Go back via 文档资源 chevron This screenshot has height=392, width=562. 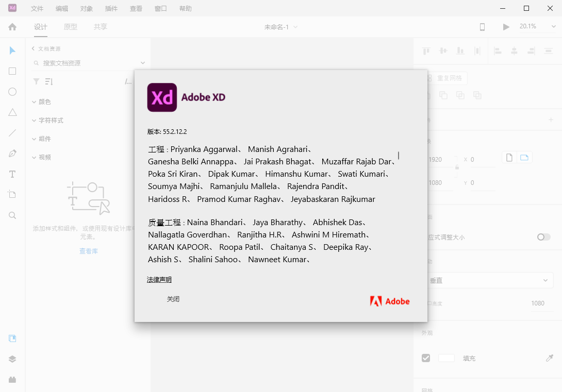pyautogui.click(x=33, y=49)
